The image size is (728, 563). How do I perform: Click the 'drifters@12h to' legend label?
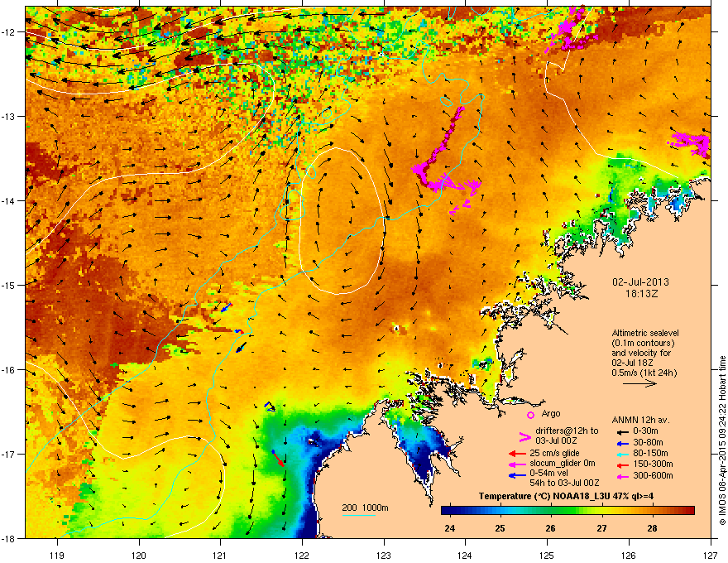point(567,431)
